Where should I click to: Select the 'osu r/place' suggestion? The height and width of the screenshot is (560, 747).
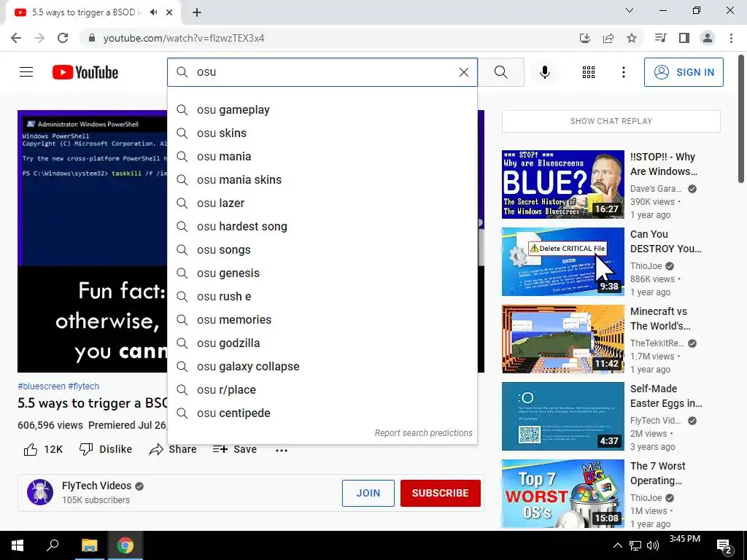point(322,390)
